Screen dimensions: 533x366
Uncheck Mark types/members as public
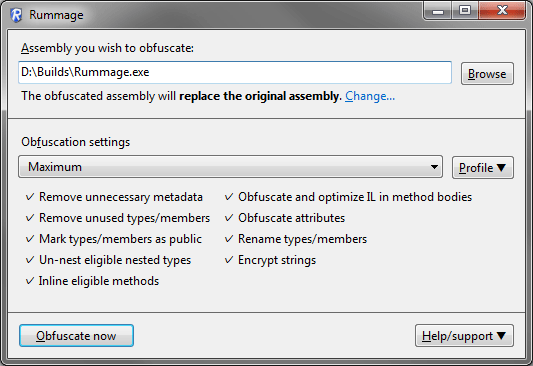coord(30,239)
